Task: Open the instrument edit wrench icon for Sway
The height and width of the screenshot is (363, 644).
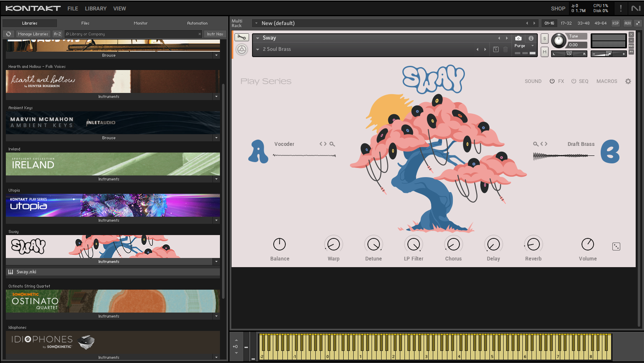Action: tap(241, 37)
